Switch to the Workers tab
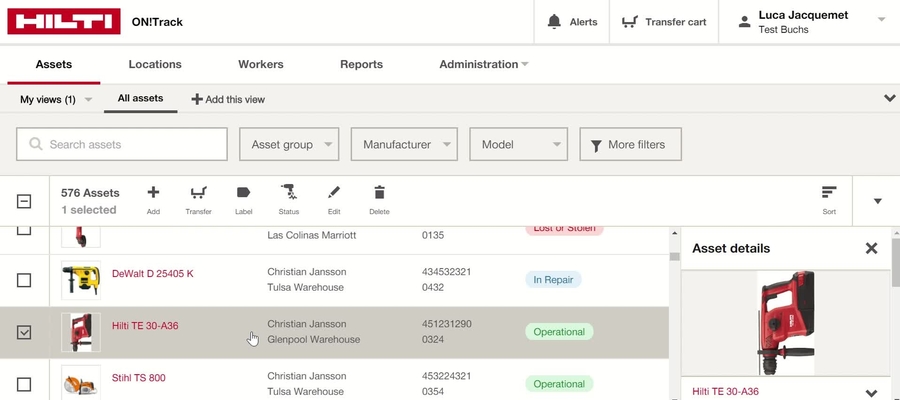 tap(261, 64)
